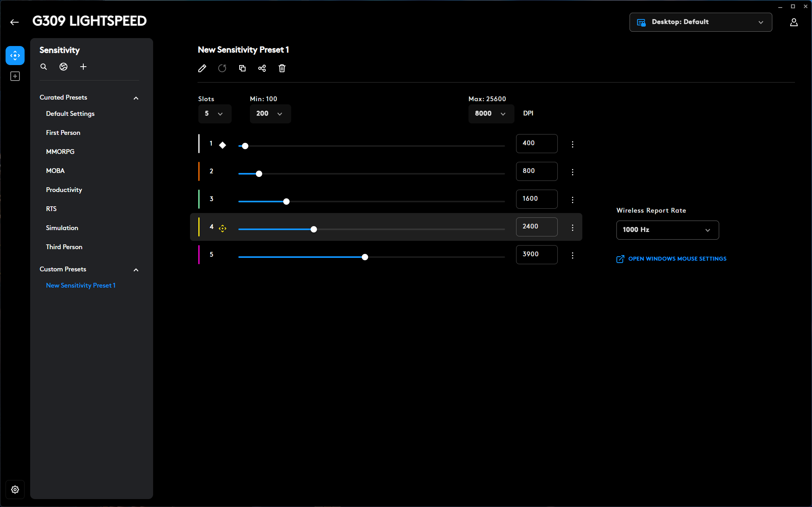Select the MOBA preset
The height and width of the screenshot is (507, 812).
(x=55, y=171)
